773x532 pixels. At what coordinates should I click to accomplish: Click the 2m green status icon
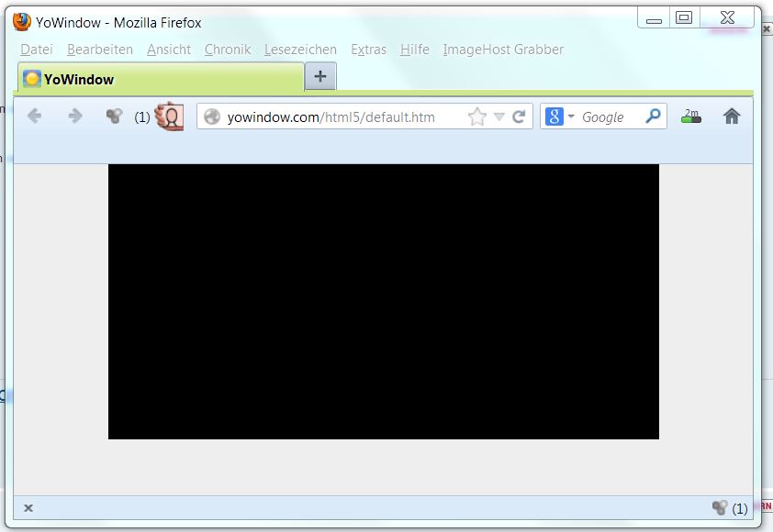[691, 116]
